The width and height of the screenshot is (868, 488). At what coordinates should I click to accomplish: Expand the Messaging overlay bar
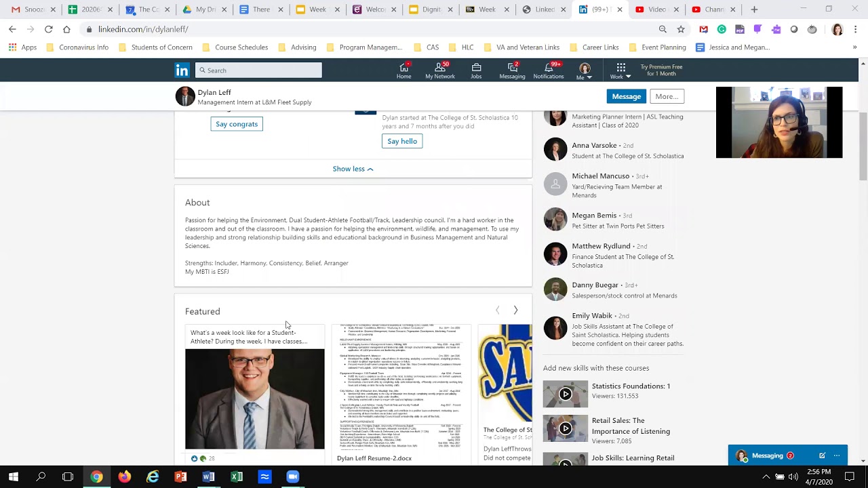tap(767, 455)
